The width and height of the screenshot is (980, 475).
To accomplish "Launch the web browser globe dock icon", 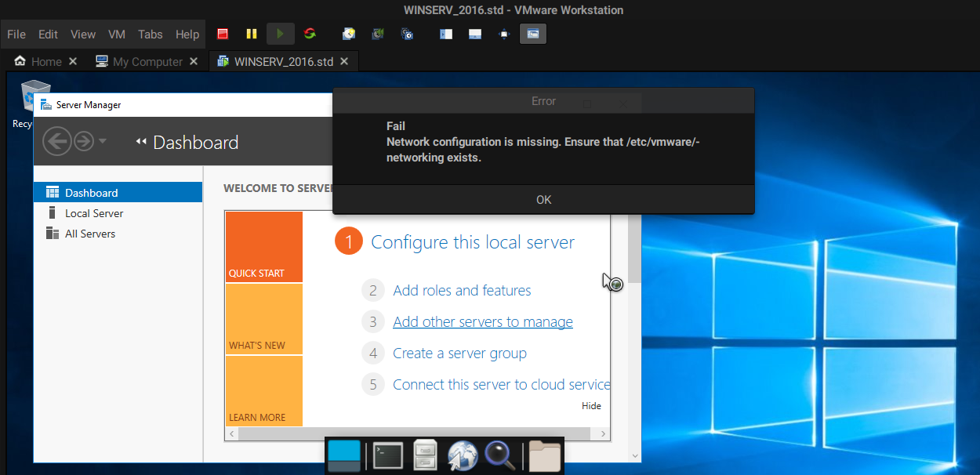I will tap(463, 456).
